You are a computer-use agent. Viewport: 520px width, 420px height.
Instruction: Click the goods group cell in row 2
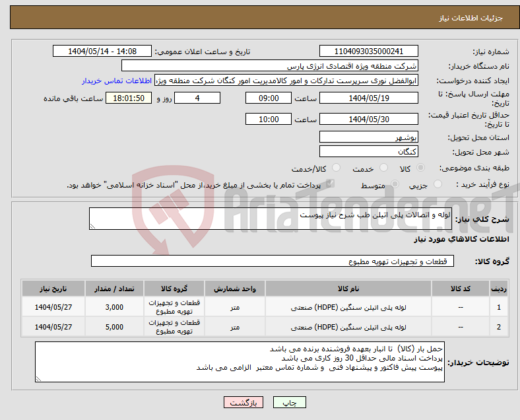pyautogui.click(x=174, y=327)
